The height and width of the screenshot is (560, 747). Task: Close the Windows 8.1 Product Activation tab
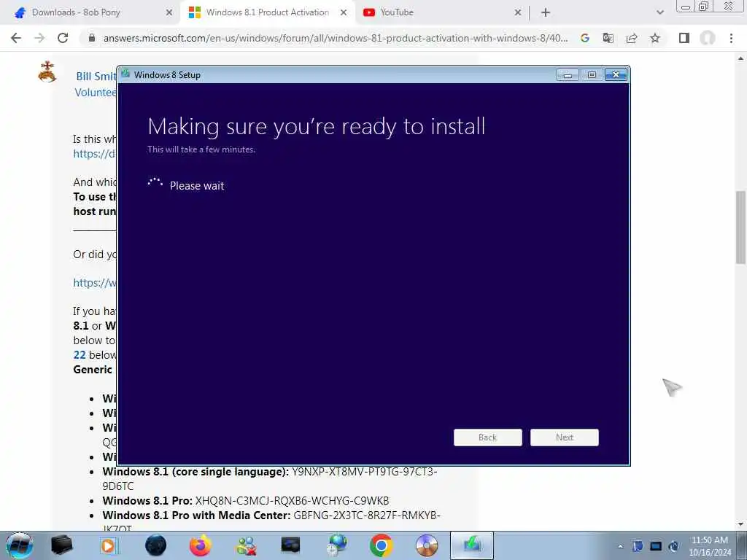tap(344, 13)
